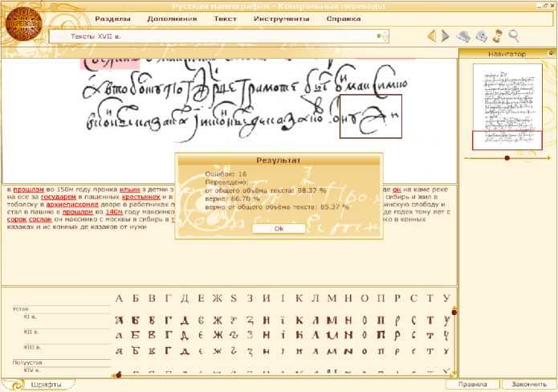Open the Текст menu
The image size is (558, 392).
225,18
